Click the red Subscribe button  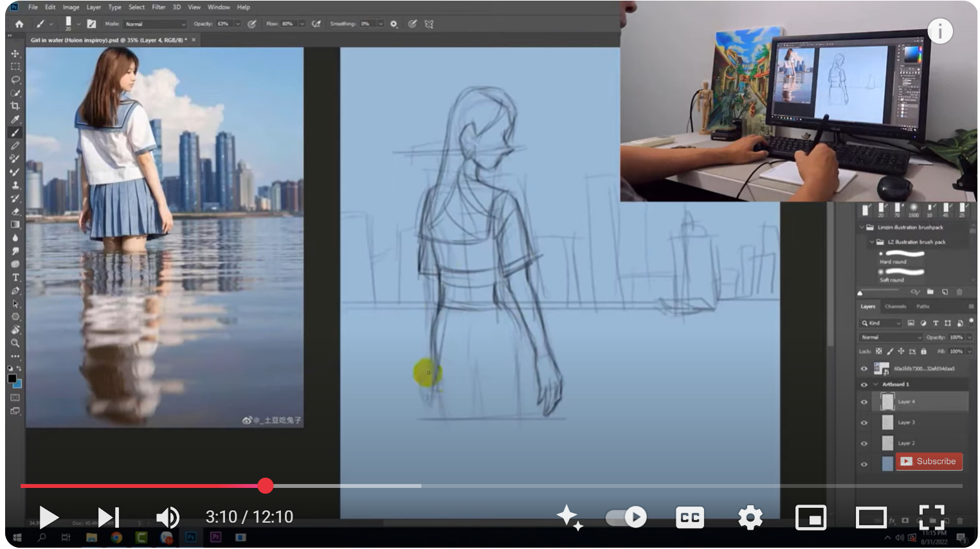(929, 462)
